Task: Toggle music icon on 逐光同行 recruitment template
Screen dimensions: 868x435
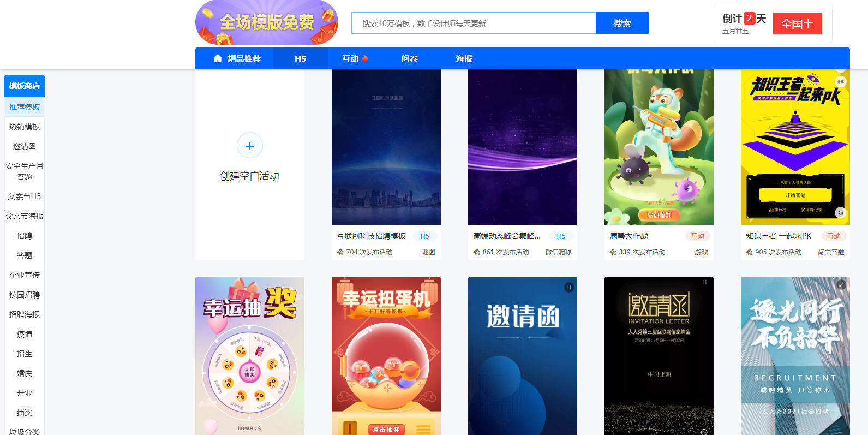Action: [841, 284]
